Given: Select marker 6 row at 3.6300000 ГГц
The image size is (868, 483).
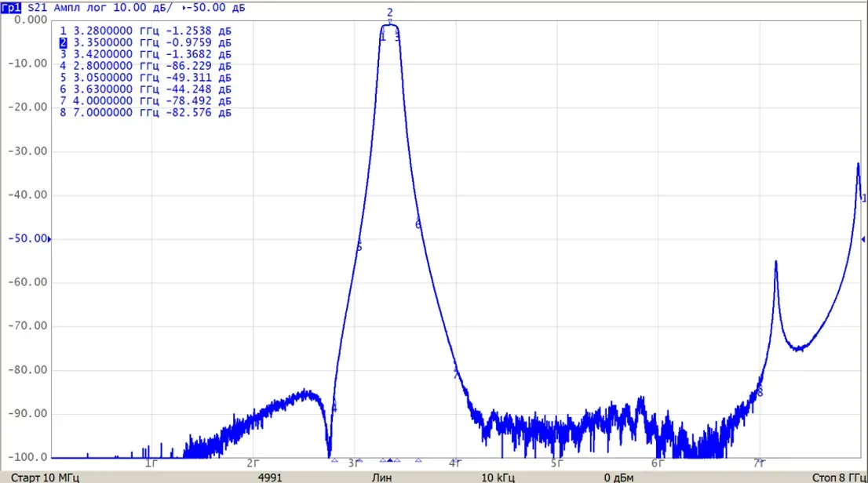Looking at the screenshot, I should pyautogui.click(x=146, y=89).
